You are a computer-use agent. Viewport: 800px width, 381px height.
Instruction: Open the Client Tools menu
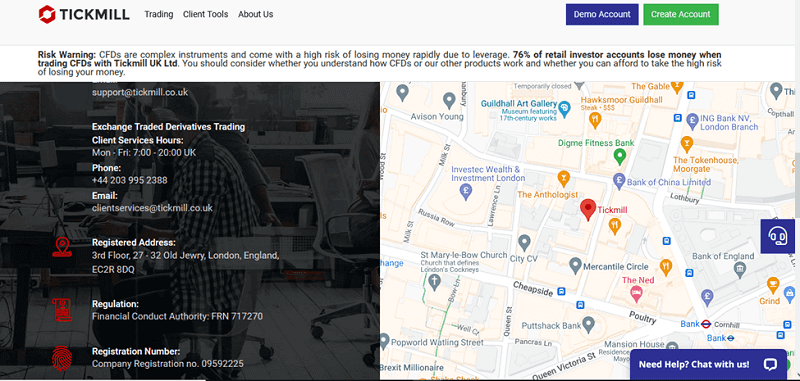(x=206, y=14)
